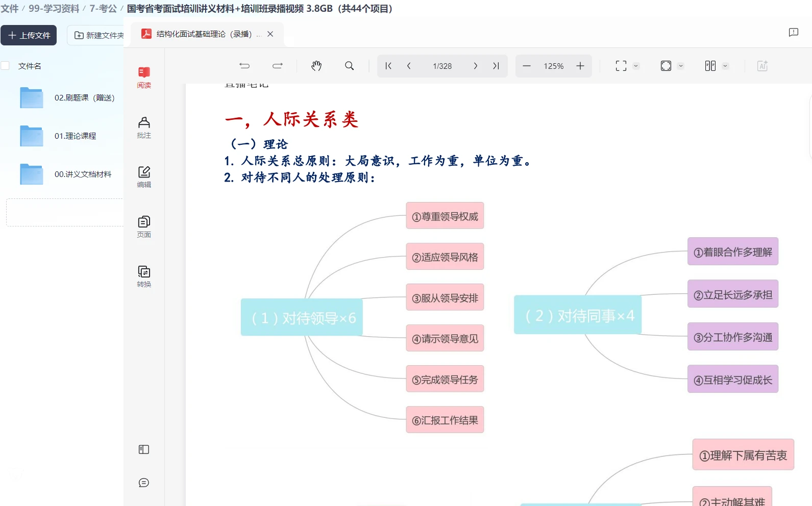Click the 125% zoom level field
The width and height of the screenshot is (812, 506).
tap(554, 66)
